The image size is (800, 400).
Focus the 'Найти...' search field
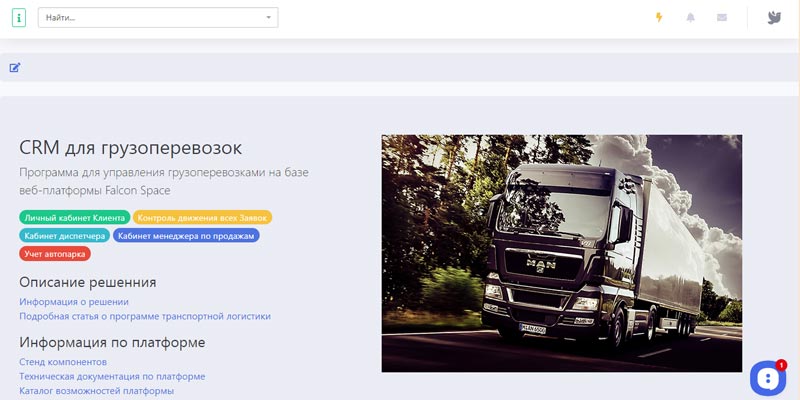point(158,17)
